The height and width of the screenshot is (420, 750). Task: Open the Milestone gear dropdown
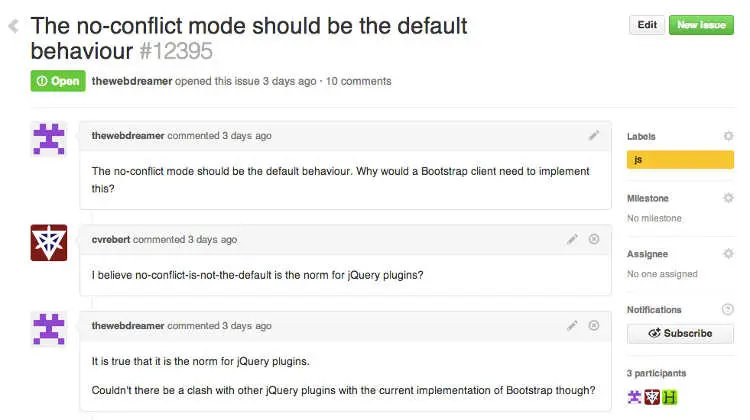click(x=727, y=198)
